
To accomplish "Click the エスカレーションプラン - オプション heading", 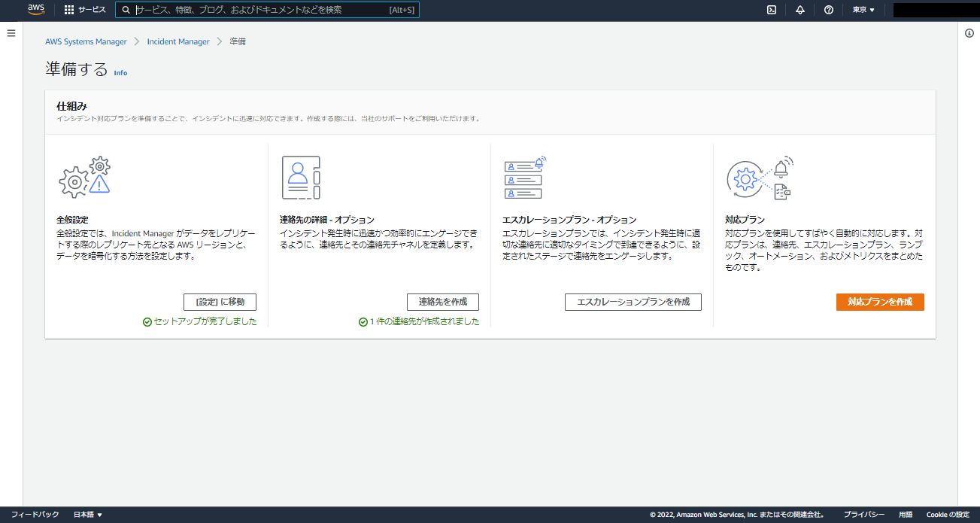I will pyautogui.click(x=569, y=220).
